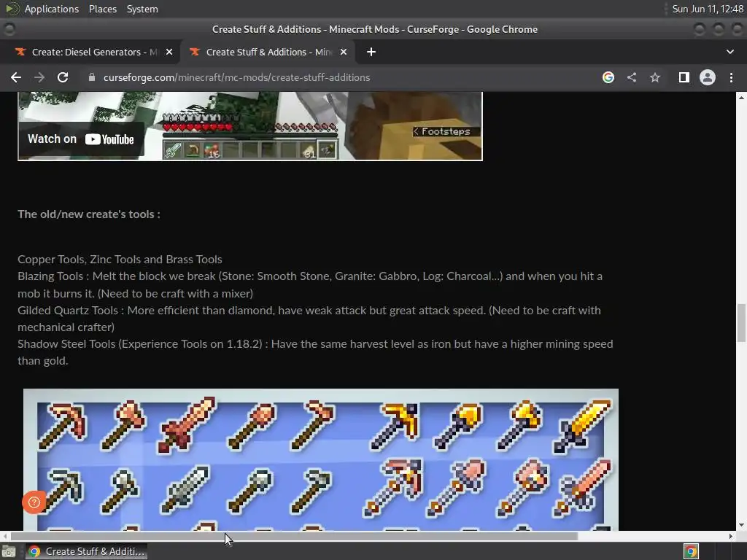Close the Create Stuff & Additions tab
Image resolution: width=747 pixels, height=560 pixels.
[344, 52]
